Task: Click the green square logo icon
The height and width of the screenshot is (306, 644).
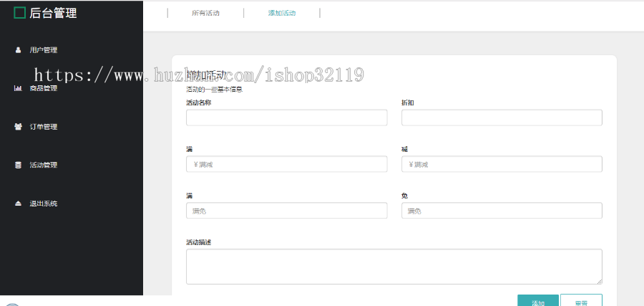Action: tap(20, 13)
